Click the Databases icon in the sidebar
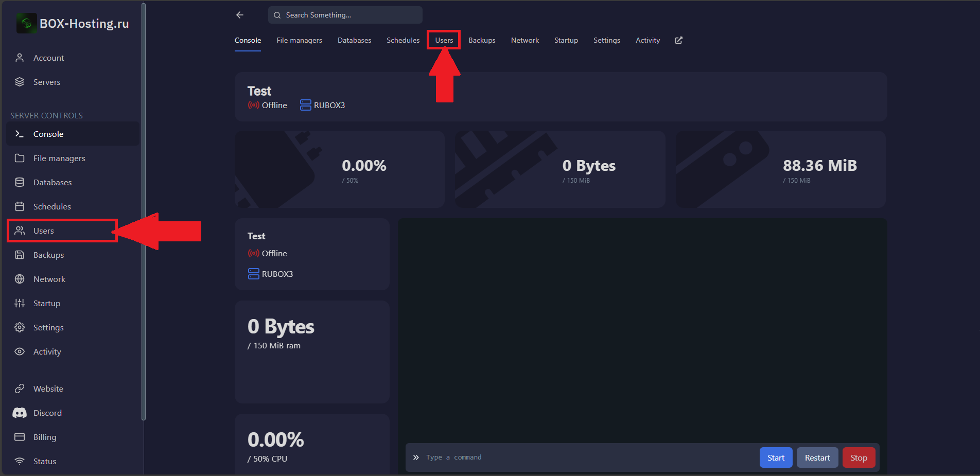Screen dimensions: 980x476 click(20, 182)
